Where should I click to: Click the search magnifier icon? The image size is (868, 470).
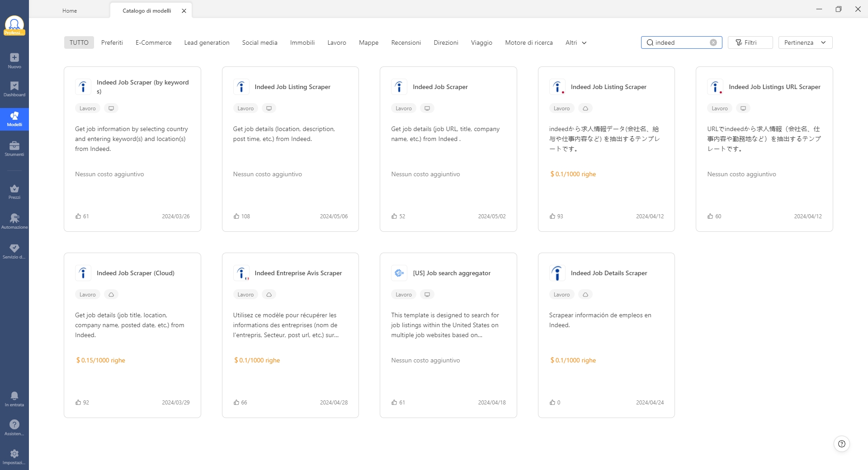[x=650, y=42]
